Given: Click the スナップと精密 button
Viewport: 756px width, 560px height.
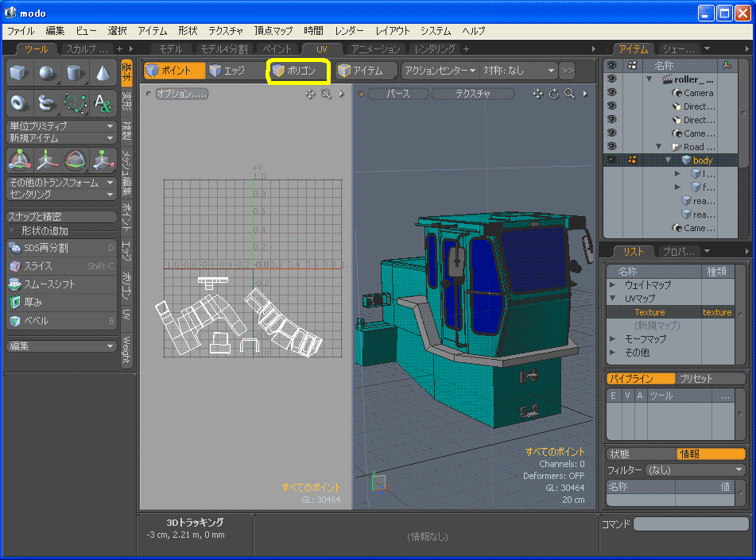Looking at the screenshot, I should (61, 217).
